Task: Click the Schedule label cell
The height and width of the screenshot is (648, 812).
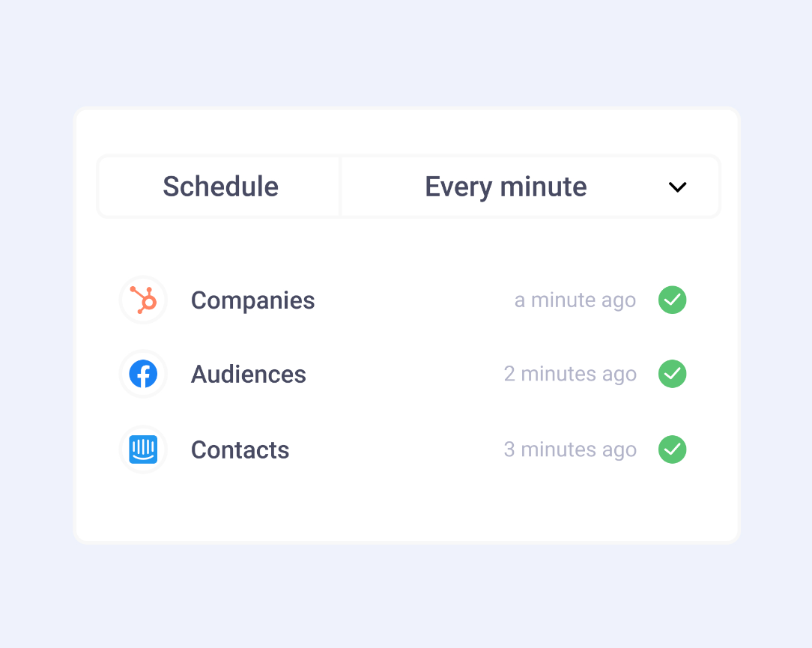Action: click(x=220, y=187)
